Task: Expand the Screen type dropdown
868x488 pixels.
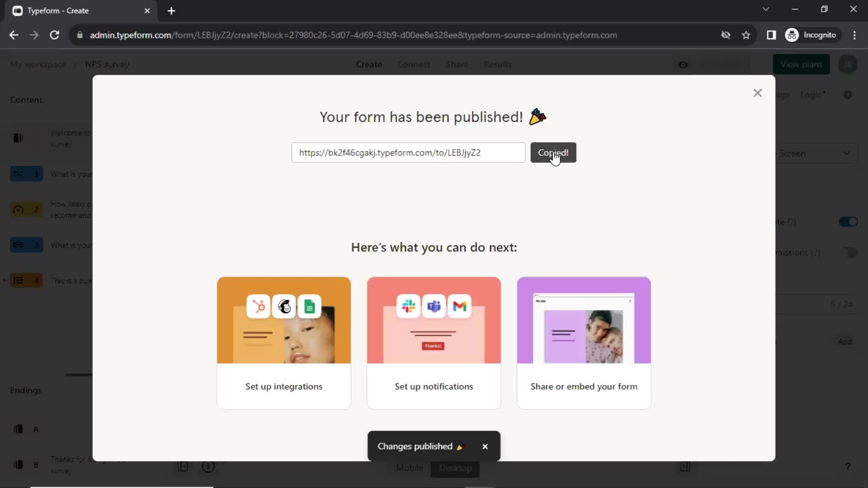Action: [816, 153]
